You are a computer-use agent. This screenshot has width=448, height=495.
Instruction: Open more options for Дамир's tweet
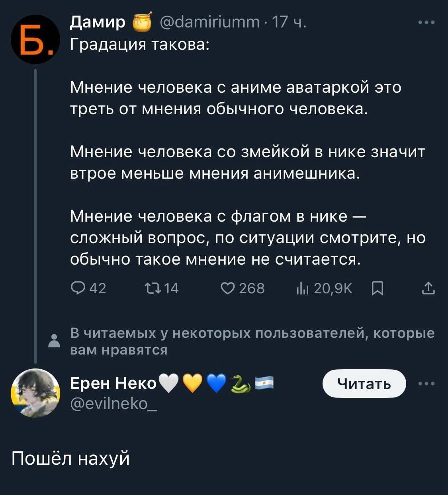[426, 23]
